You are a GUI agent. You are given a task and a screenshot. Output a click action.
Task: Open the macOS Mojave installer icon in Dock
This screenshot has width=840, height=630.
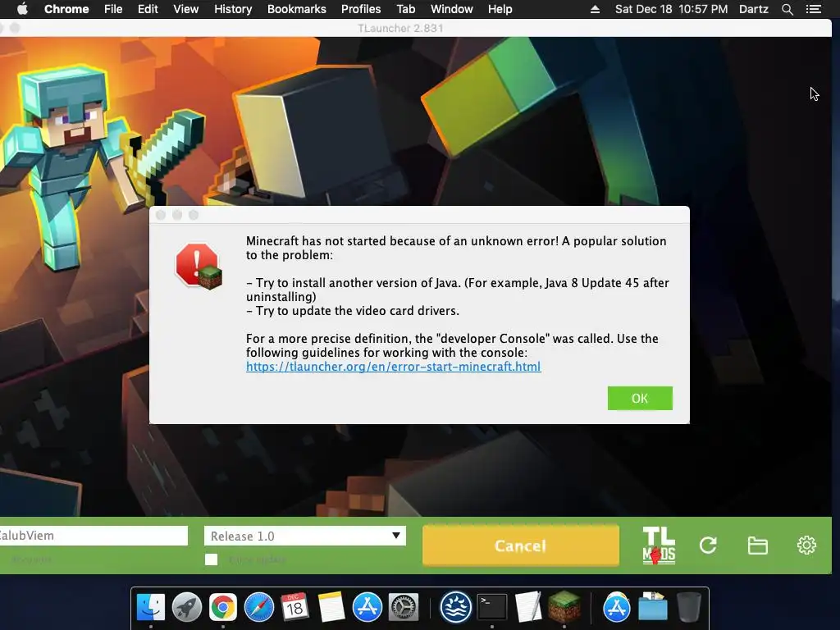pos(456,608)
